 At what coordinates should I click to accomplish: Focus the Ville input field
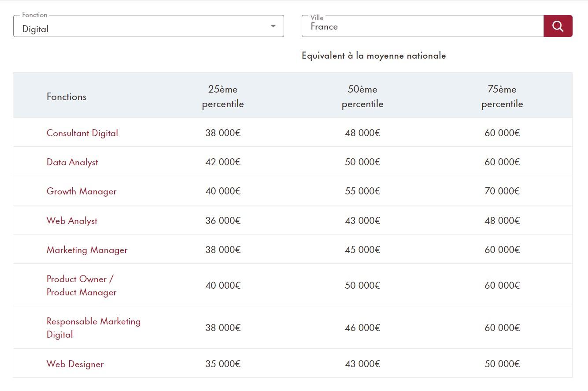click(422, 26)
